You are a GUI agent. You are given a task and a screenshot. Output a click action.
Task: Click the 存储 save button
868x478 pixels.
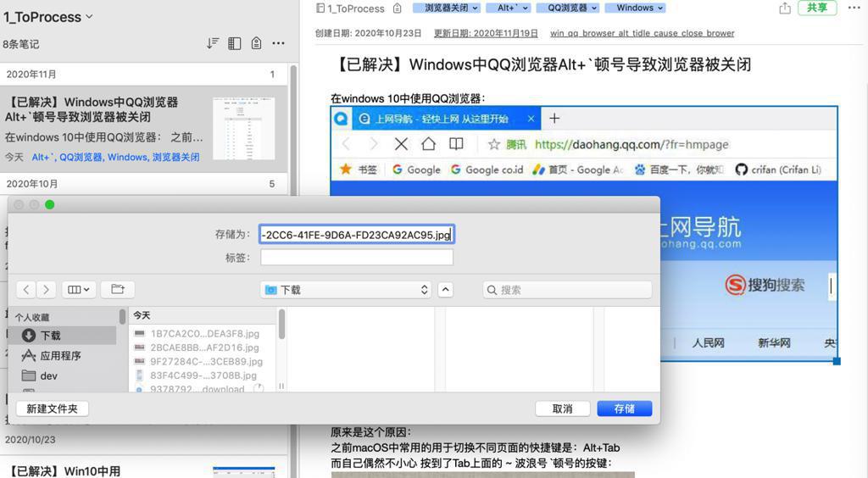point(625,409)
